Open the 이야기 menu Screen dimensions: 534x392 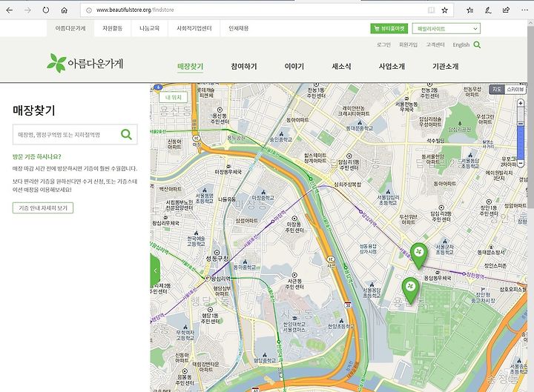pos(294,67)
